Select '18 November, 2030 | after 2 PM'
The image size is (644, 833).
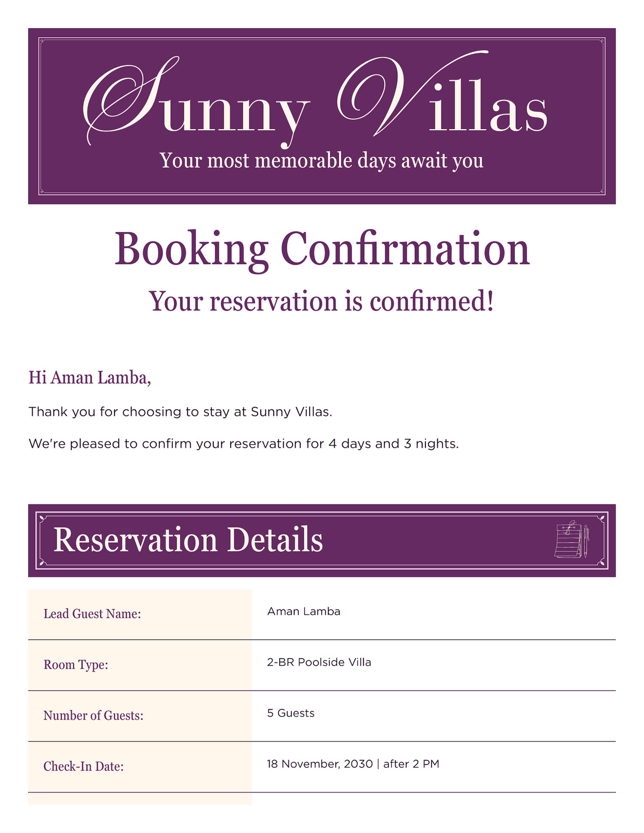pyautogui.click(x=353, y=764)
